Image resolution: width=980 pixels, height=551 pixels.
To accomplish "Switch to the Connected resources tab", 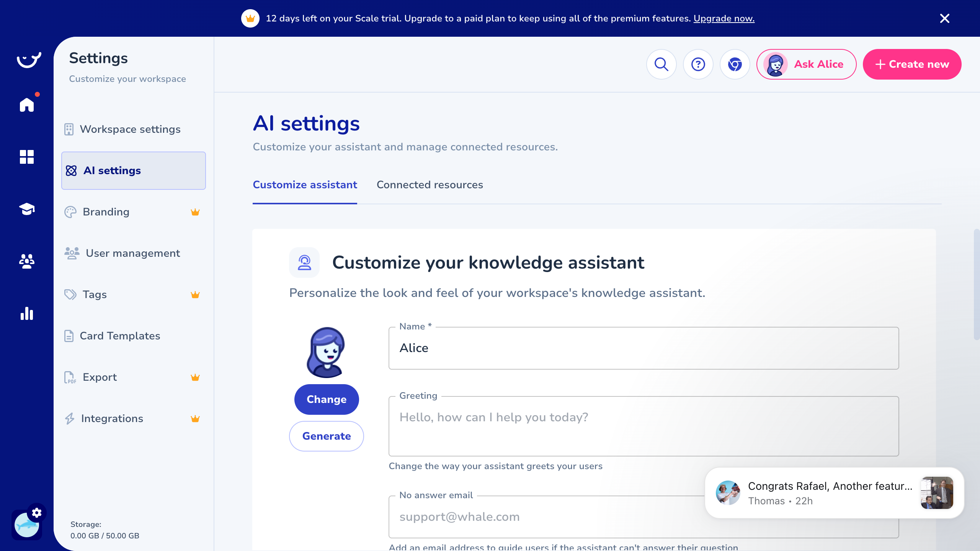I will tap(430, 185).
